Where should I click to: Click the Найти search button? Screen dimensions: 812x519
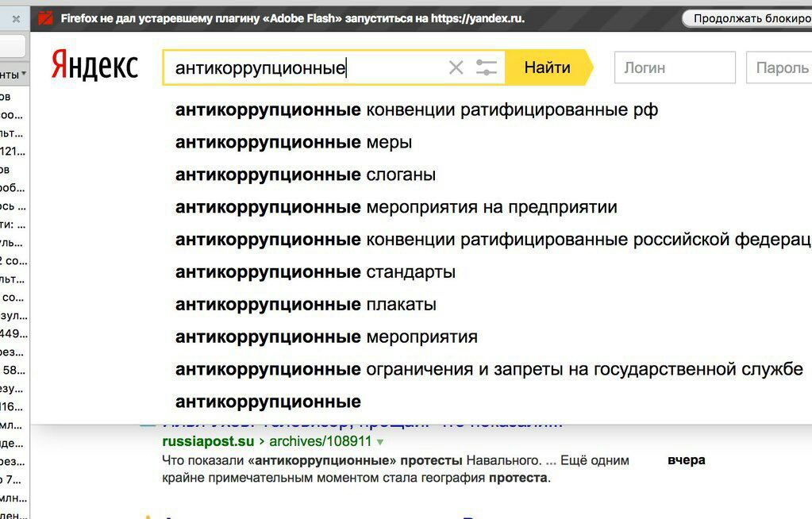[548, 67]
